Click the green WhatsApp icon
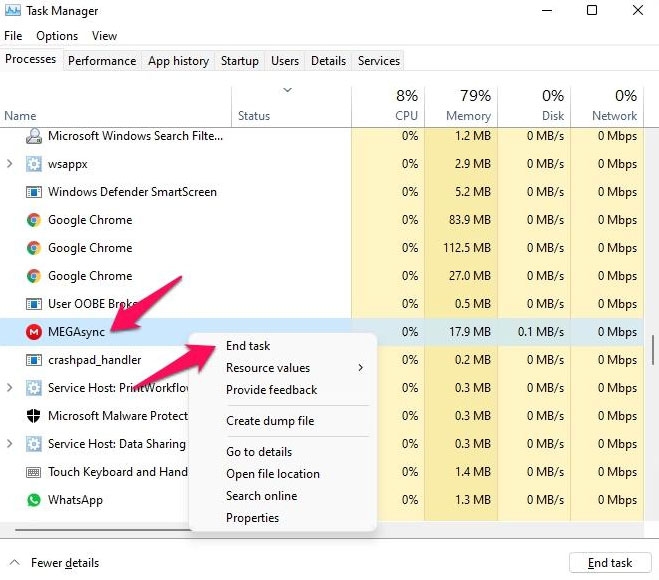659x580 pixels. click(34, 500)
